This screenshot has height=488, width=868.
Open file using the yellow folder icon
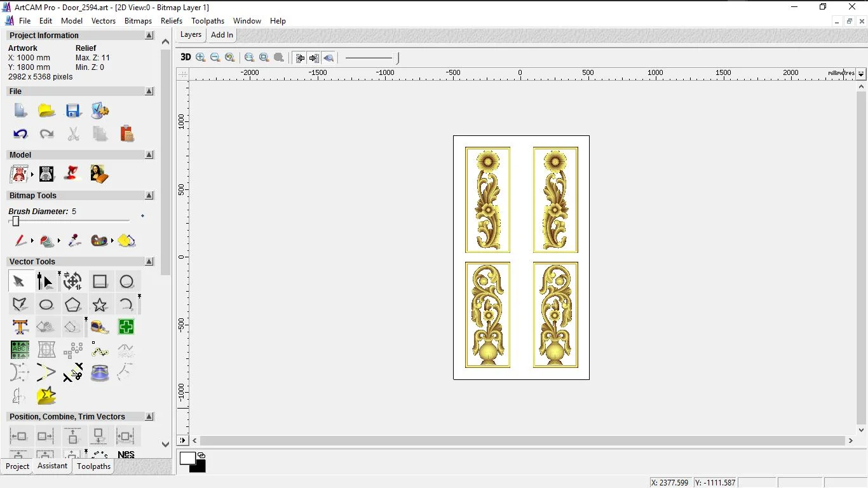(46, 111)
